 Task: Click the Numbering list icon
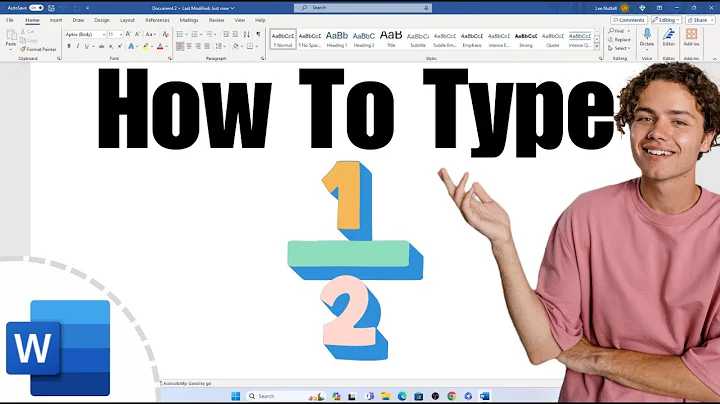194,34
